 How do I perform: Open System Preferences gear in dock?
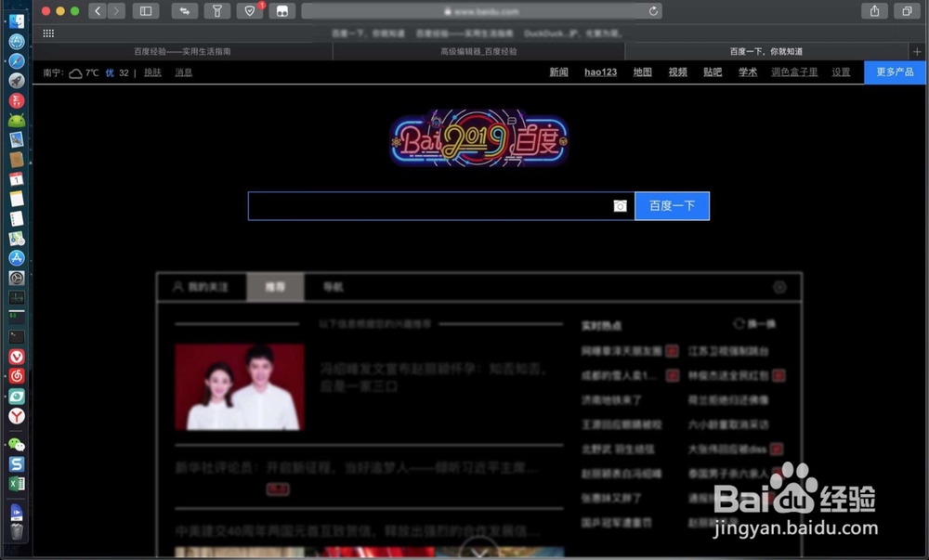coord(17,278)
